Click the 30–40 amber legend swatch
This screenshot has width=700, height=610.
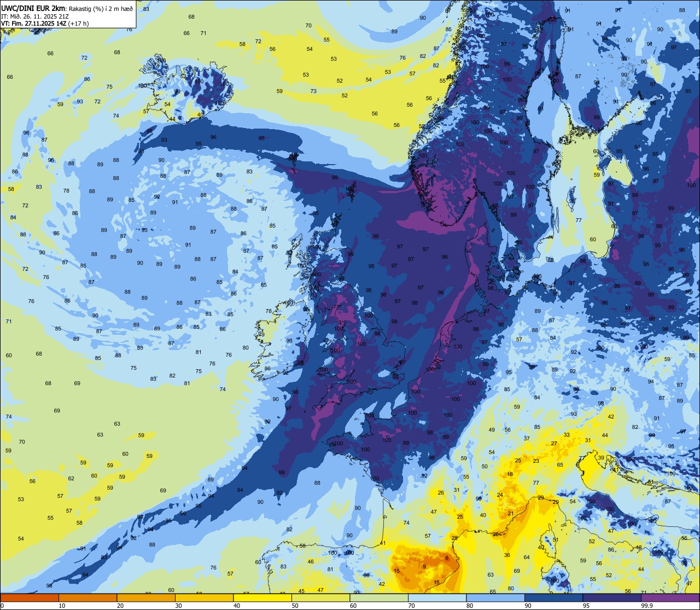pyautogui.click(x=204, y=597)
